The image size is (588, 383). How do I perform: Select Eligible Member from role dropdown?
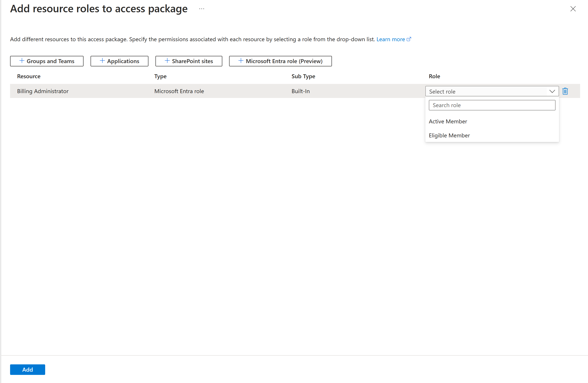point(449,135)
